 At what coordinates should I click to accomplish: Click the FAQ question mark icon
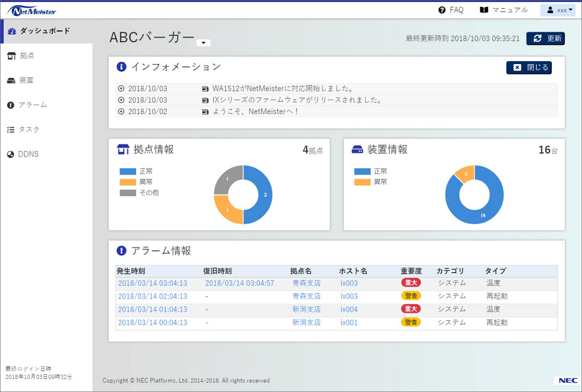[x=442, y=10]
